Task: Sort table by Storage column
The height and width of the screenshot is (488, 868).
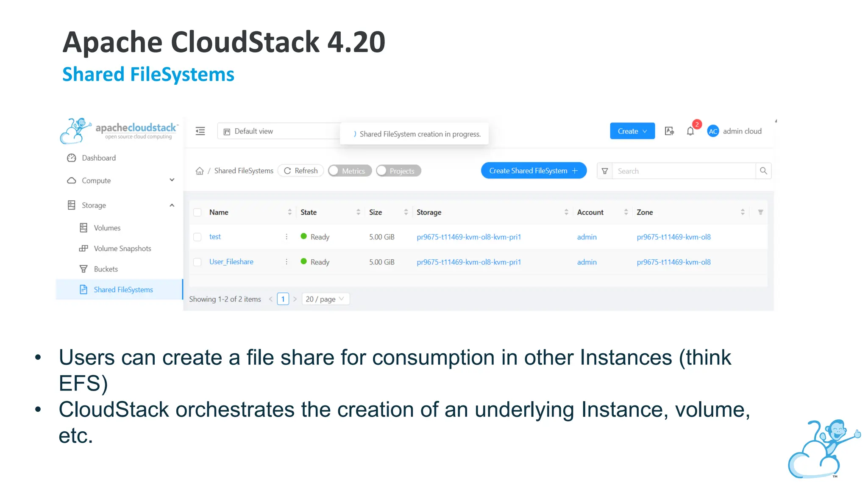Action: pyautogui.click(x=566, y=212)
